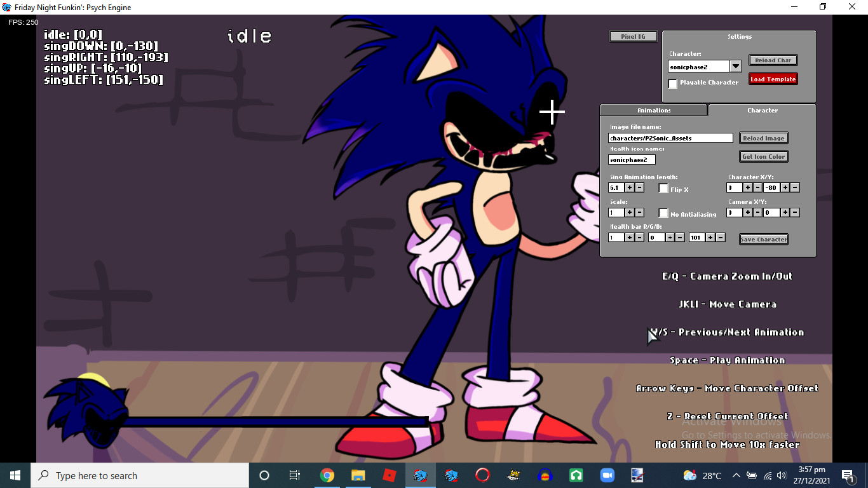The image size is (868, 488).
Task: Increase Camera X with plus button
Action: 748,212
